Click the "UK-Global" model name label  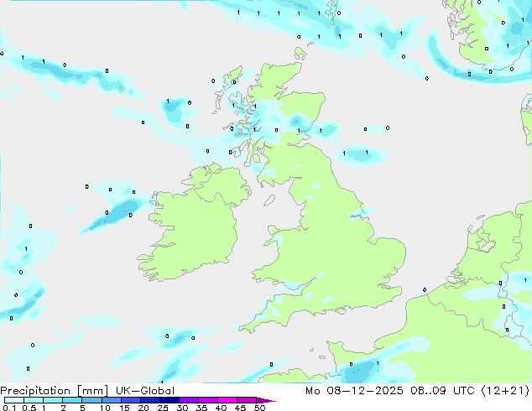click(145, 391)
